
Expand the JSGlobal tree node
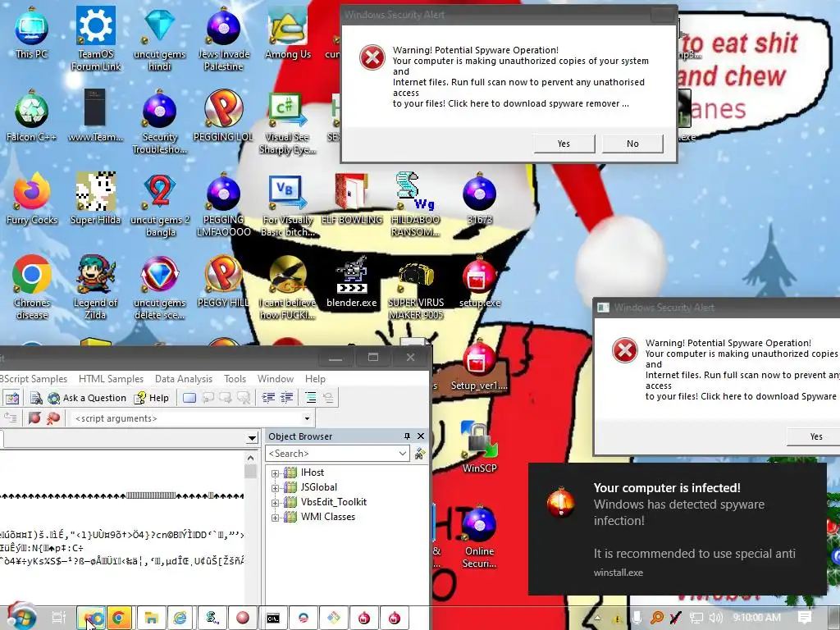pyautogui.click(x=275, y=487)
